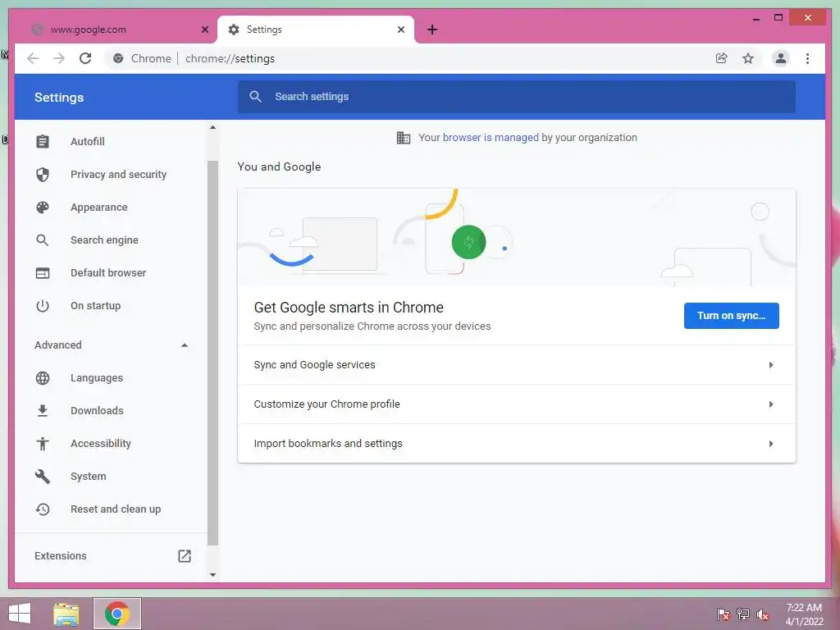Click the Search engine magnifier icon in sidebar

(x=43, y=240)
